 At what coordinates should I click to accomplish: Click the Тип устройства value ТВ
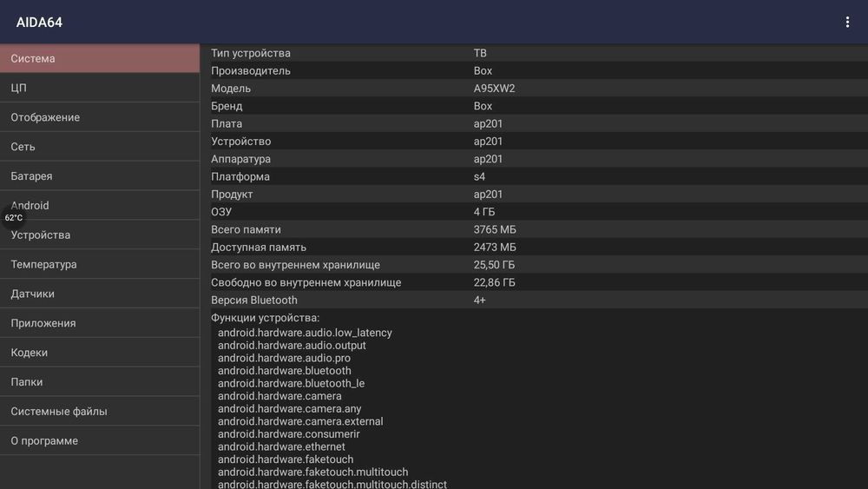(x=480, y=53)
